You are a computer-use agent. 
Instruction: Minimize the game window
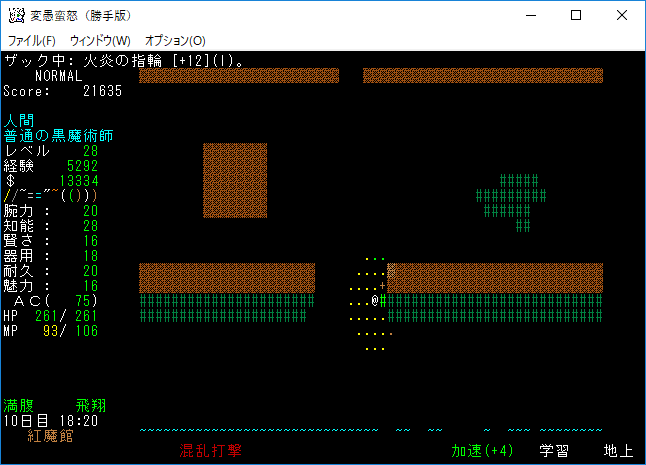530,15
